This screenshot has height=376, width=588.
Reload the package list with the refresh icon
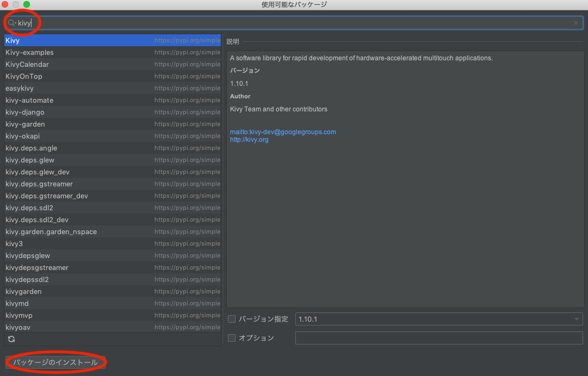point(11,339)
